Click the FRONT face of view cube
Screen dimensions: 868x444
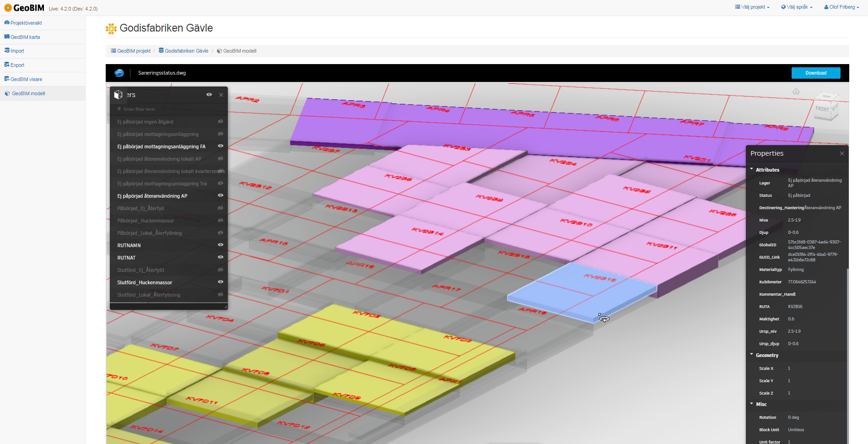pyautogui.click(x=822, y=109)
